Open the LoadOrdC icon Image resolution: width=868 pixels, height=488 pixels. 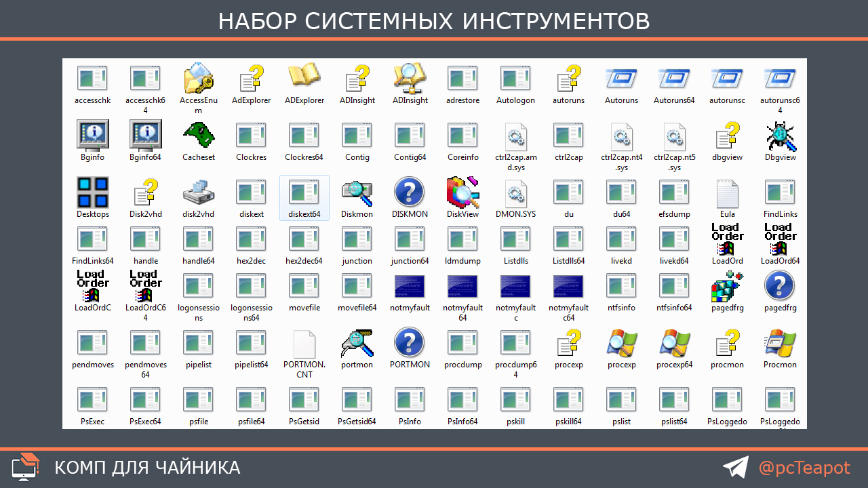pos(93,285)
